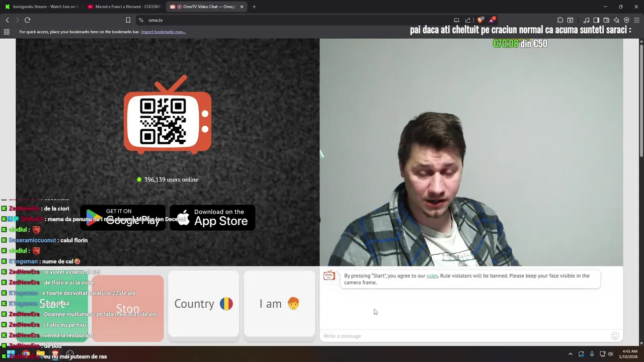
Task: Open Brave browser from the taskbar
Action: (55, 354)
